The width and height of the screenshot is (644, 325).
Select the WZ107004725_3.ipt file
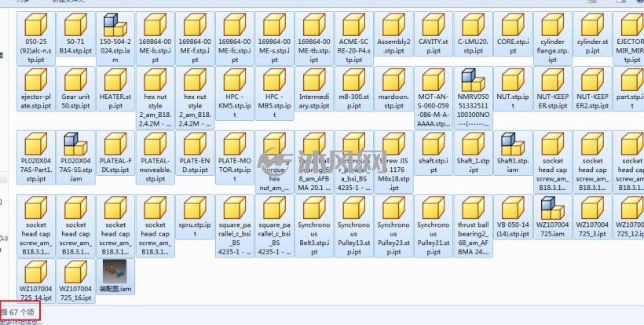(593, 217)
